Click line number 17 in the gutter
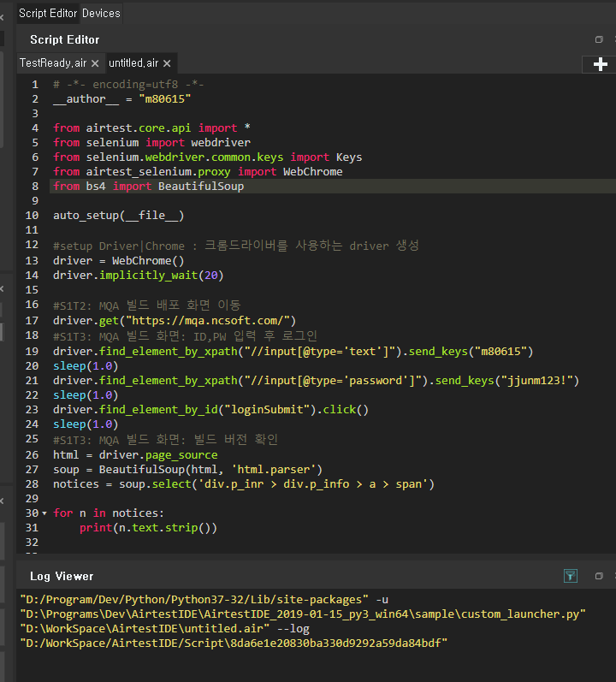The width and height of the screenshot is (616, 682). coord(32,321)
